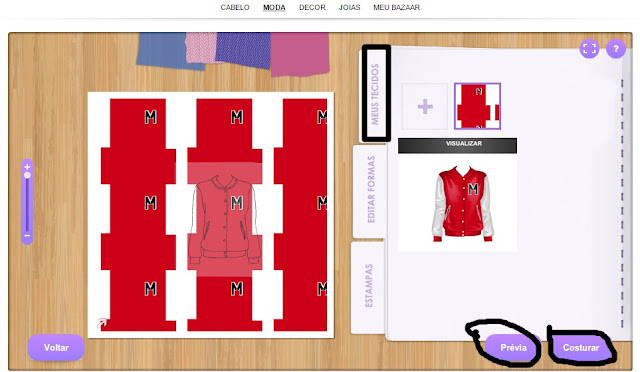Pick the light pink knit fabric swatch
Screen dimensions: 640x372
[x=201, y=48]
